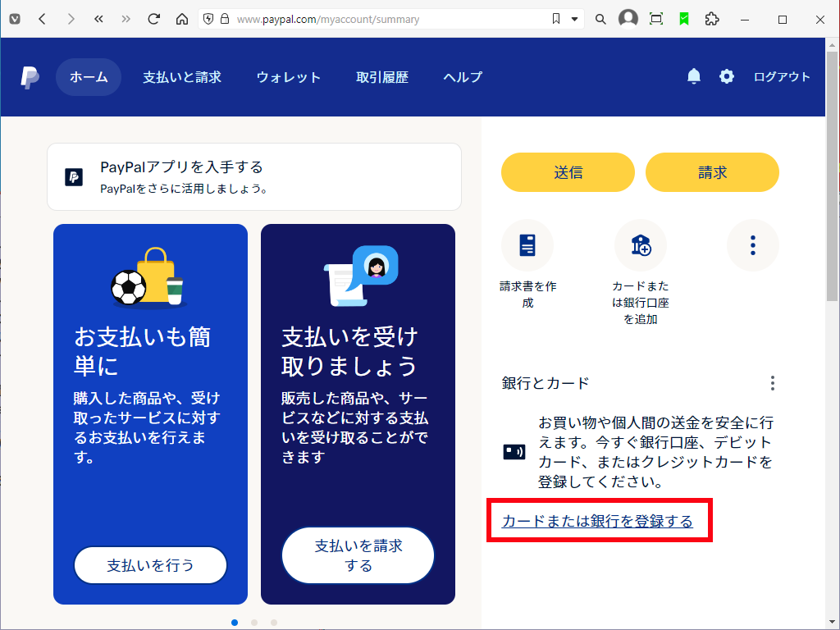Click the fast-forward double-arrow browser button

[x=126, y=20]
